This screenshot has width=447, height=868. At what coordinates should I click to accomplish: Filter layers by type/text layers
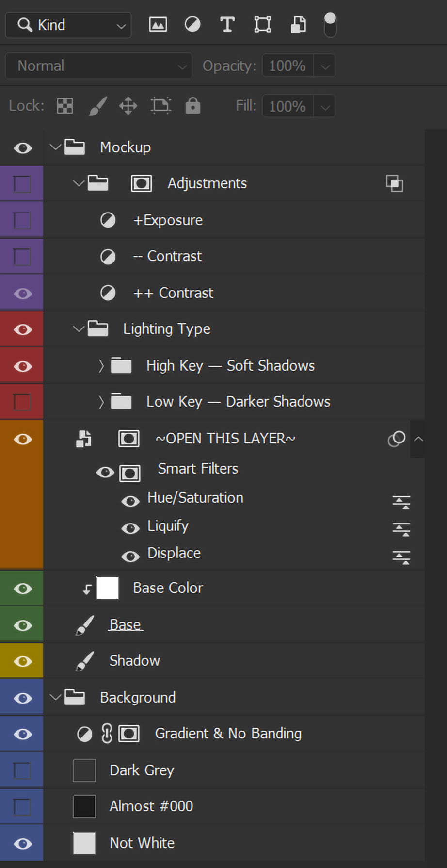(227, 25)
